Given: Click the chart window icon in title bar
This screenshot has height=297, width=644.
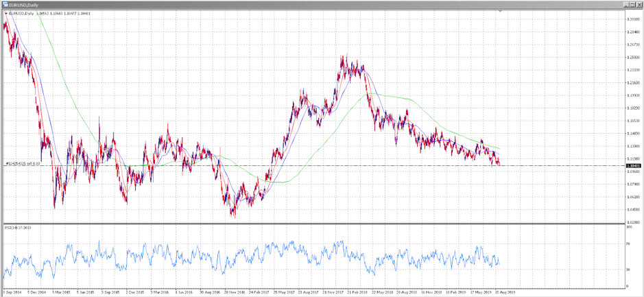Looking at the screenshot, I should pyautogui.click(x=5, y=5).
